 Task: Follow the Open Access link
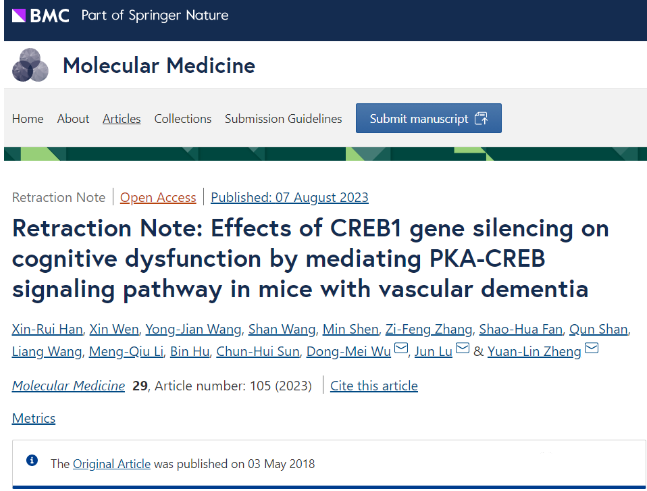(158, 198)
